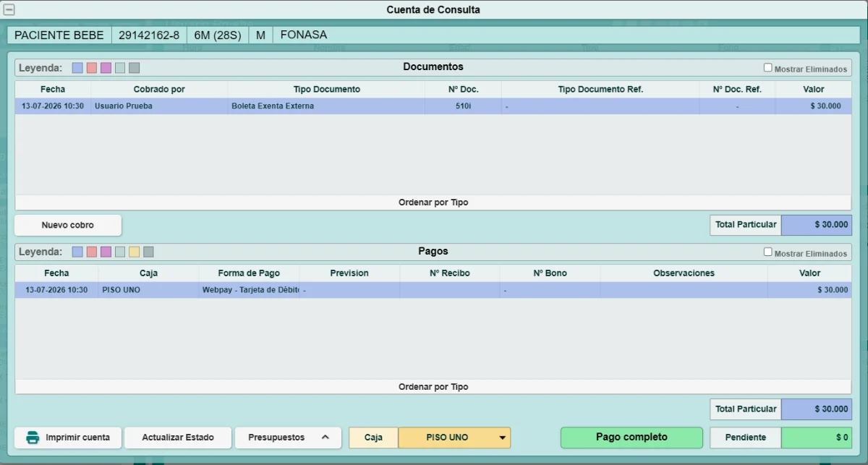Click the Pago completo button
Screen dimensions: 868x465
coord(631,438)
